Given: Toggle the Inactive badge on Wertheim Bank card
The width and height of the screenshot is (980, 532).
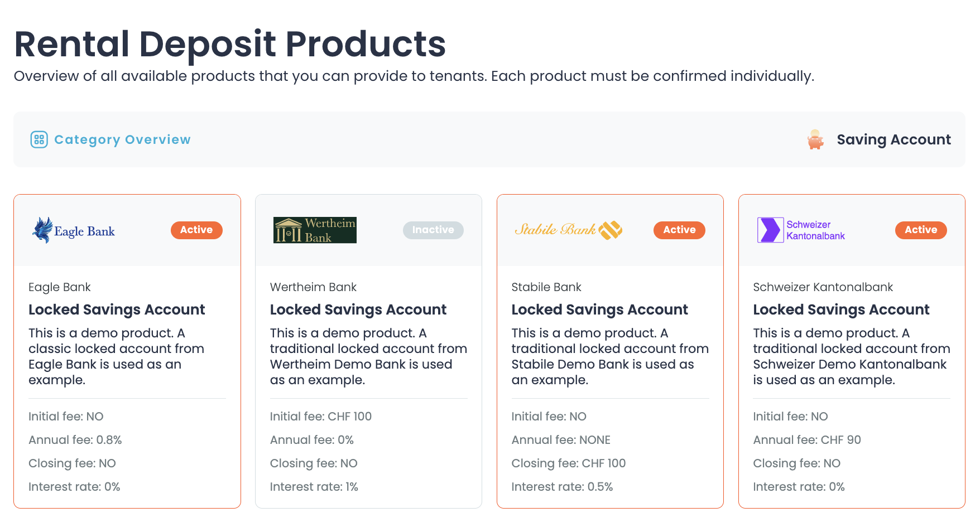Looking at the screenshot, I should click(433, 230).
